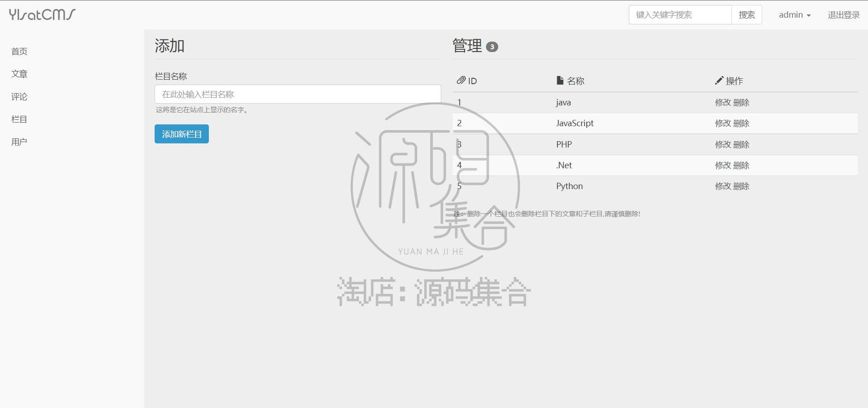Click 删除 for the Python row

pos(741,186)
